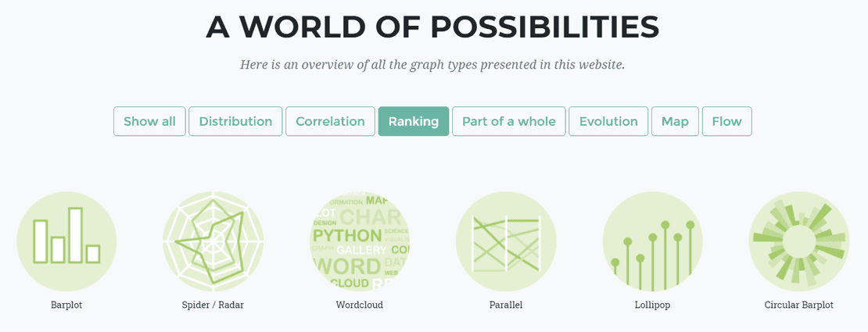Open the Barplot chart icon

(66, 241)
